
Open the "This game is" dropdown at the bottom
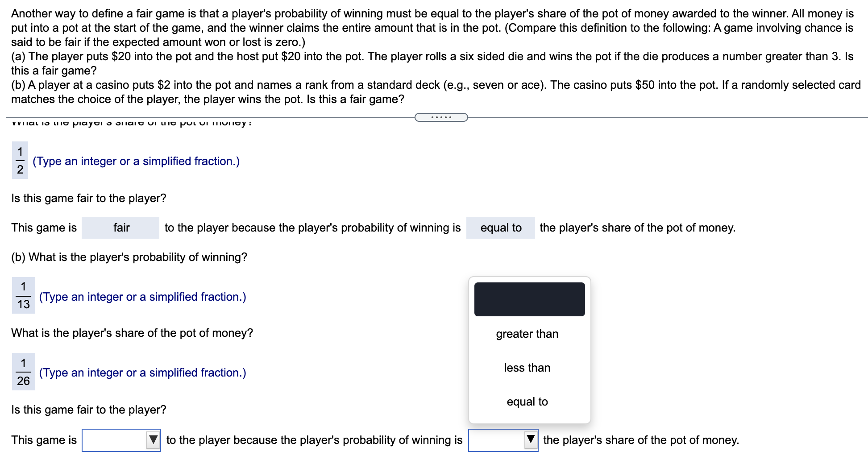tap(121, 439)
